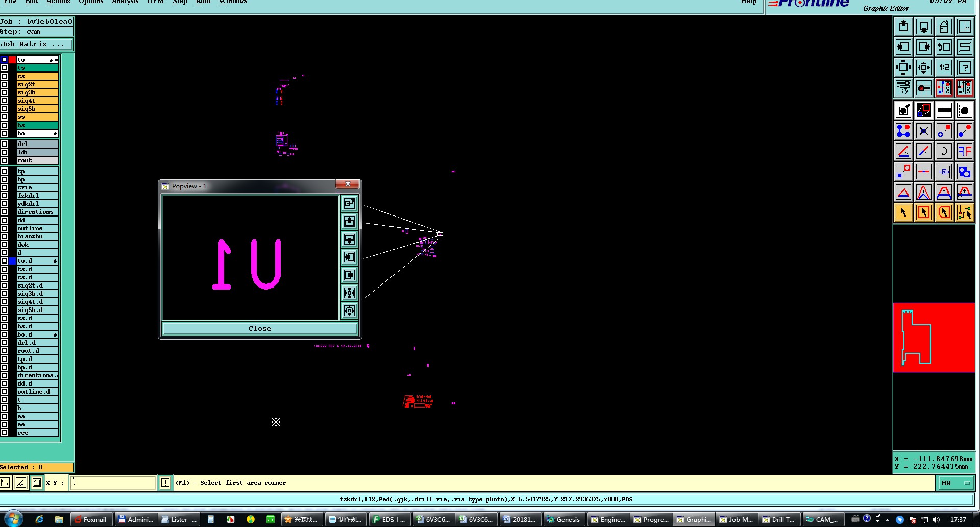This screenshot has height=527, width=980.
Task: Open the Windows menu
Action: point(233,2)
